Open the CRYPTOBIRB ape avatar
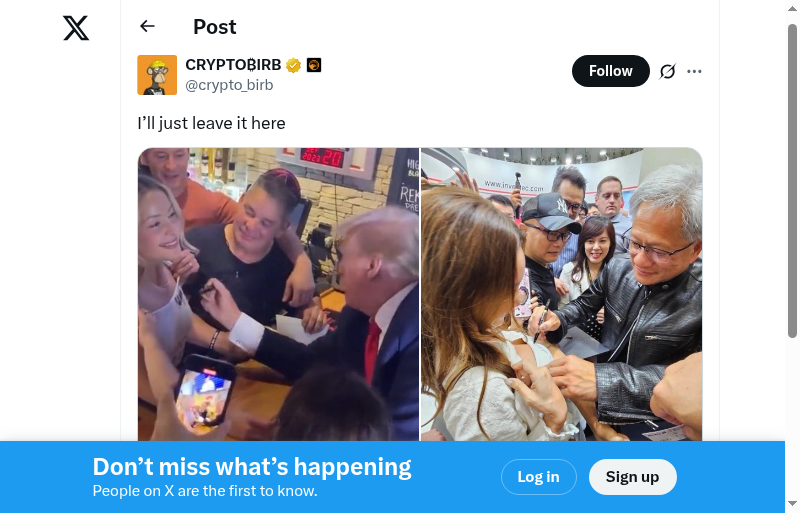The width and height of the screenshot is (800, 513). click(x=157, y=75)
